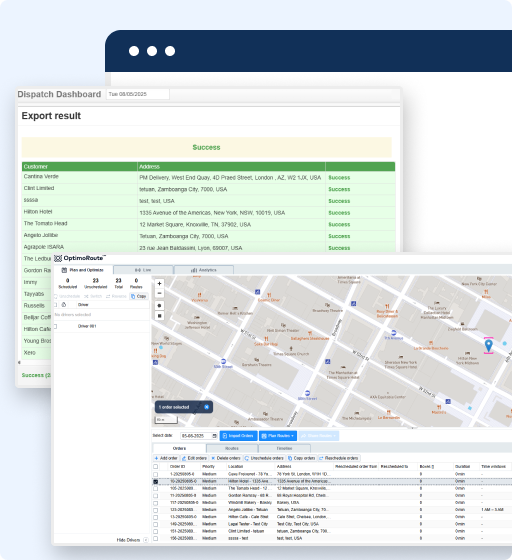
Task: Uncheck the selected Hilton Hotel order row
Action: pyautogui.click(x=156, y=481)
